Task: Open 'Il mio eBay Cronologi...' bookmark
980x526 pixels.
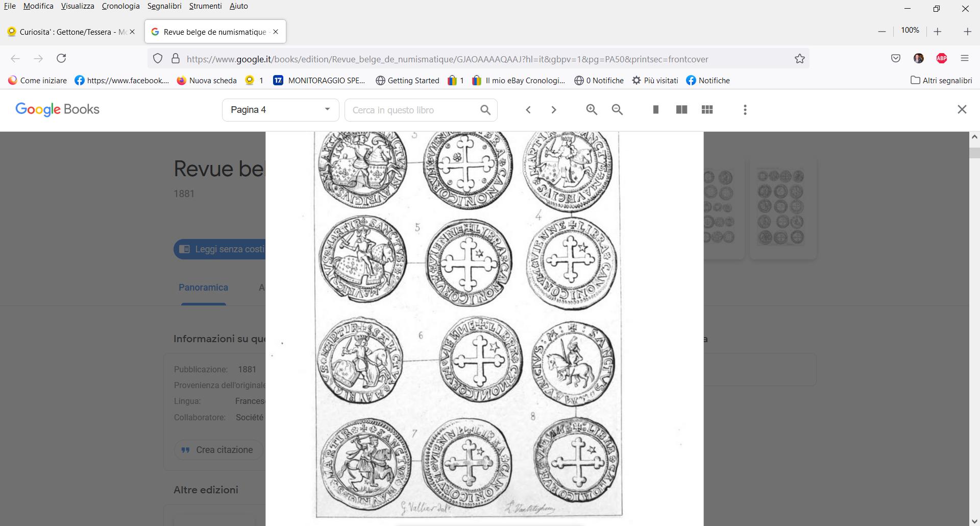Action: (519, 80)
